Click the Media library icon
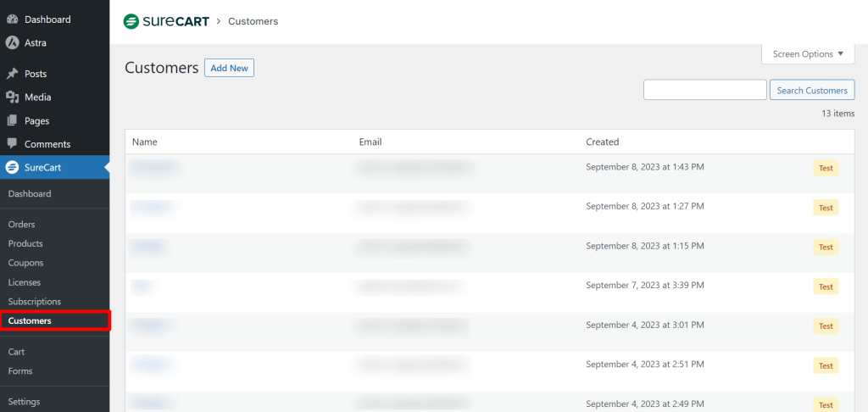 tap(13, 97)
